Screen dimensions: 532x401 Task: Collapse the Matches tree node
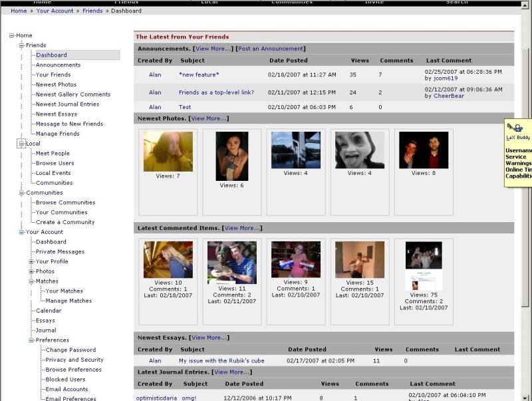(x=31, y=281)
